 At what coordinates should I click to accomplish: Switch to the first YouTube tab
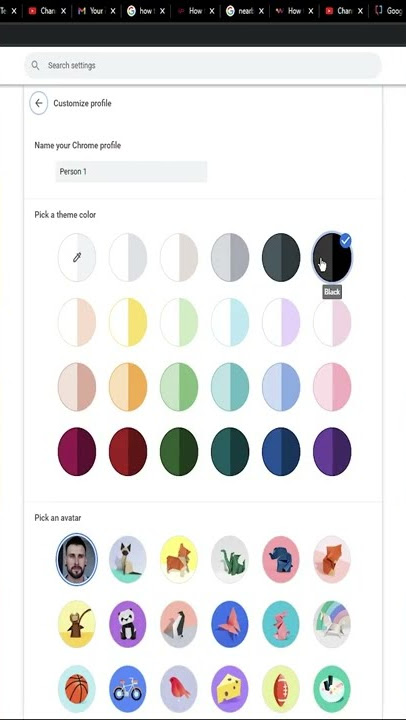tap(42, 11)
